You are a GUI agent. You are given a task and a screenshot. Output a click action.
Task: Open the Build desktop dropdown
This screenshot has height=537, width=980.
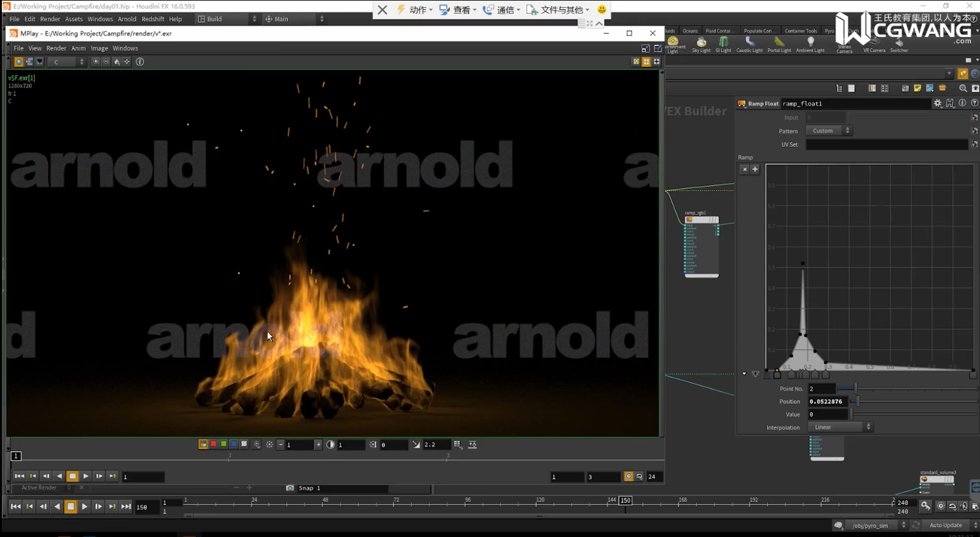227,19
